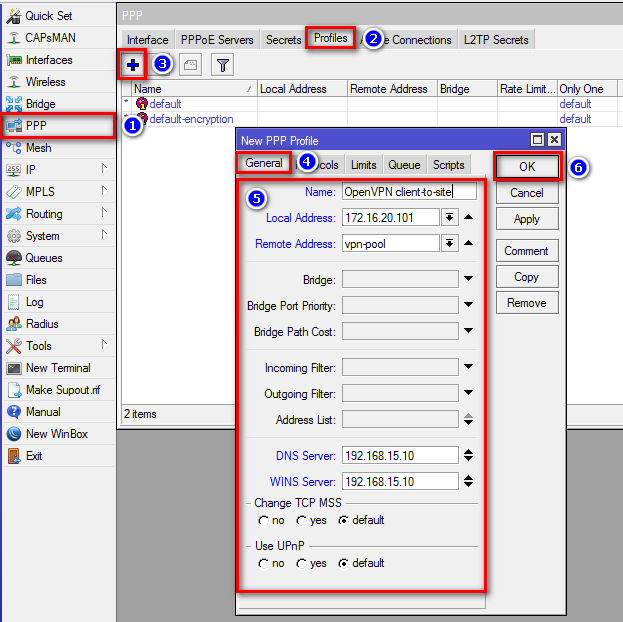Collapse the Remote Address field arrow
This screenshot has height=622, width=623.
[x=469, y=243]
